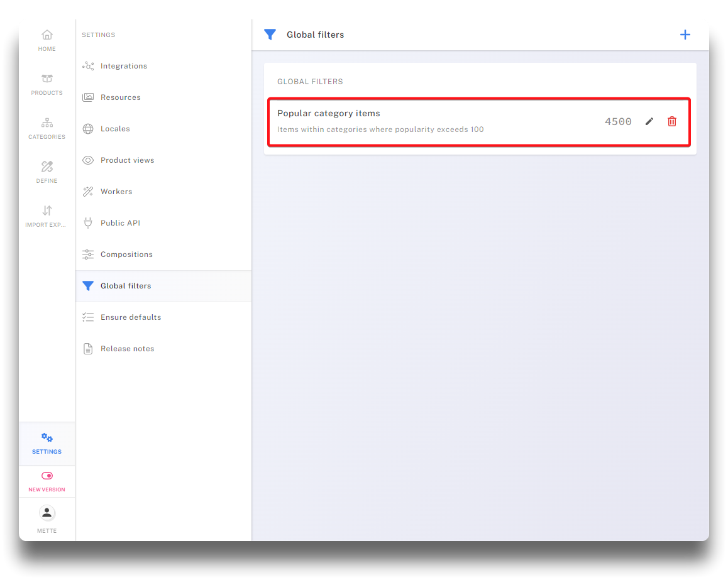Select Integrations in the settings menu

click(x=124, y=66)
